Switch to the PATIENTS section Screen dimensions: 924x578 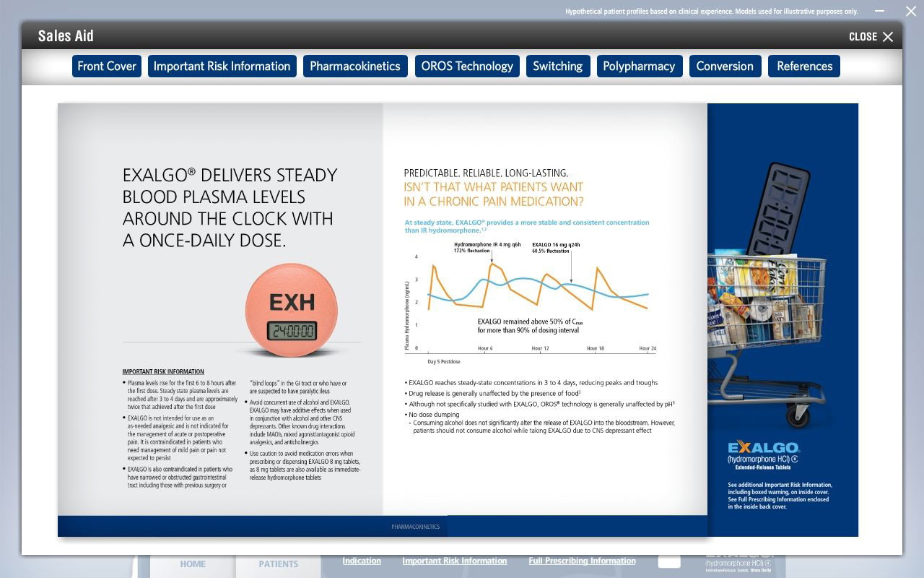pyautogui.click(x=277, y=564)
